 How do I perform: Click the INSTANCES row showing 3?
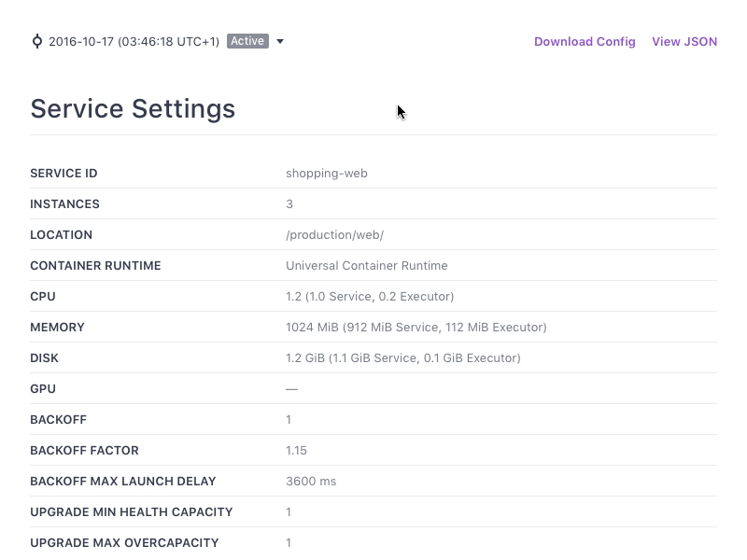[x=289, y=203]
